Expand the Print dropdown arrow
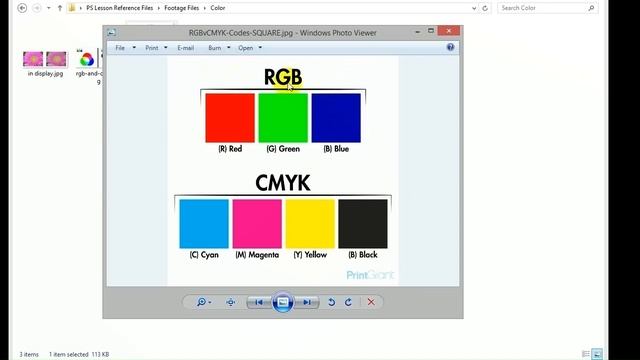 pyautogui.click(x=165, y=48)
